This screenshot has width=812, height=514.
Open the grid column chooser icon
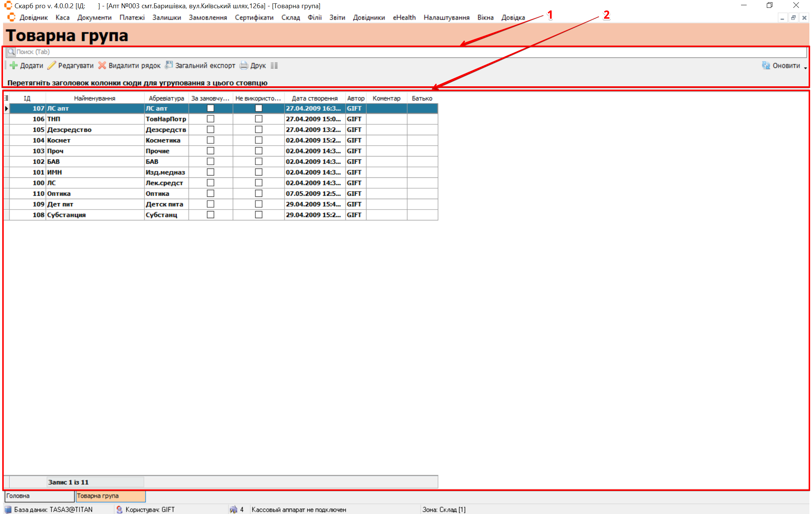click(x=6, y=98)
